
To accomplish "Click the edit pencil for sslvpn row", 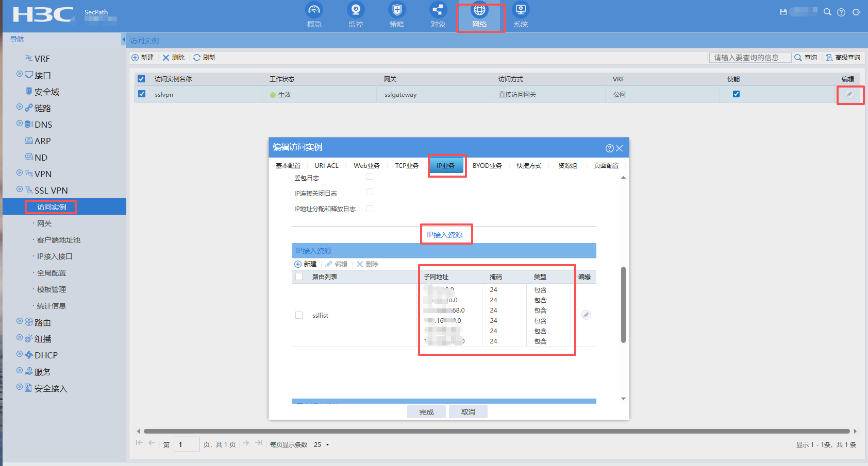I will [849, 94].
